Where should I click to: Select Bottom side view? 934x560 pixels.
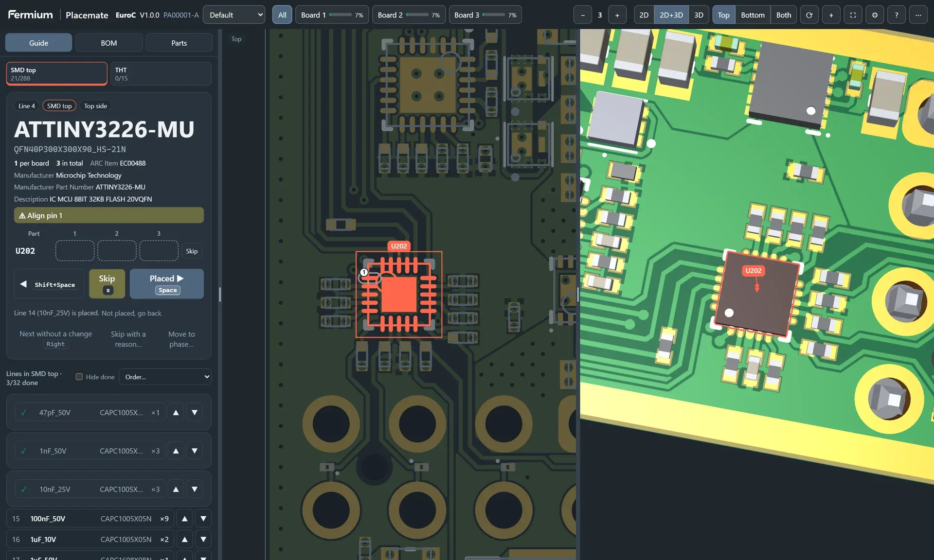[x=753, y=15]
